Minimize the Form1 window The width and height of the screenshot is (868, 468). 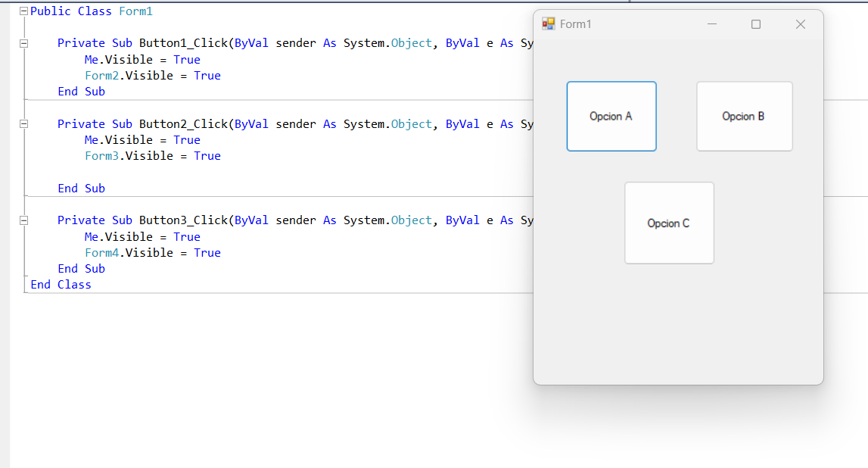click(712, 23)
